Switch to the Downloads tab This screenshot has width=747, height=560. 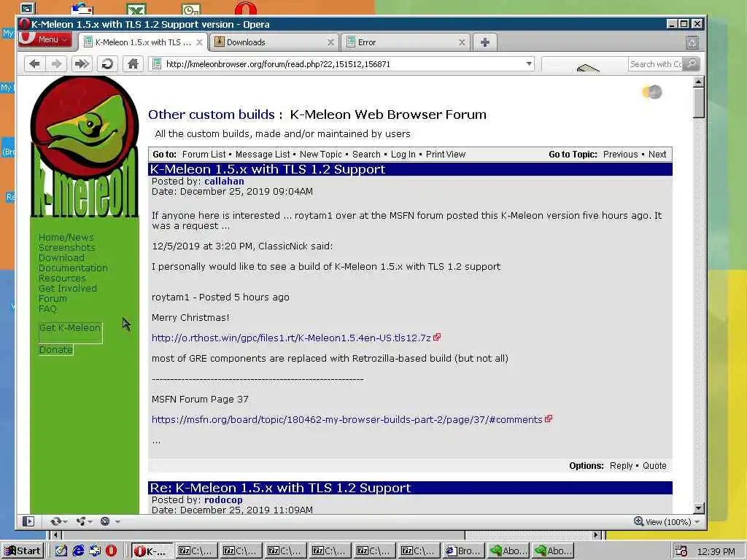point(274,42)
